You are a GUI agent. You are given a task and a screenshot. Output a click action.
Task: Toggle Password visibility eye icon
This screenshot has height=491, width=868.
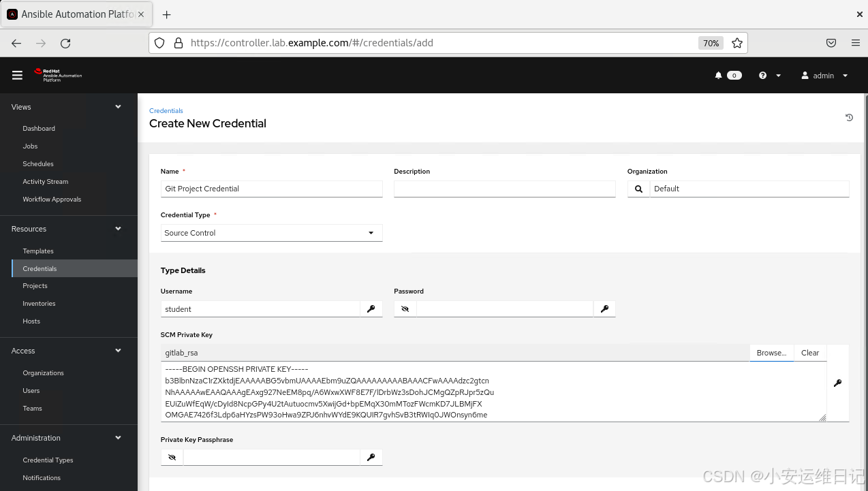pos(405,309)
